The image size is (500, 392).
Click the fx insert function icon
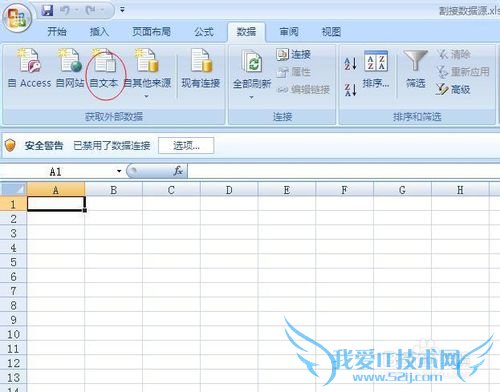(178, 171)
